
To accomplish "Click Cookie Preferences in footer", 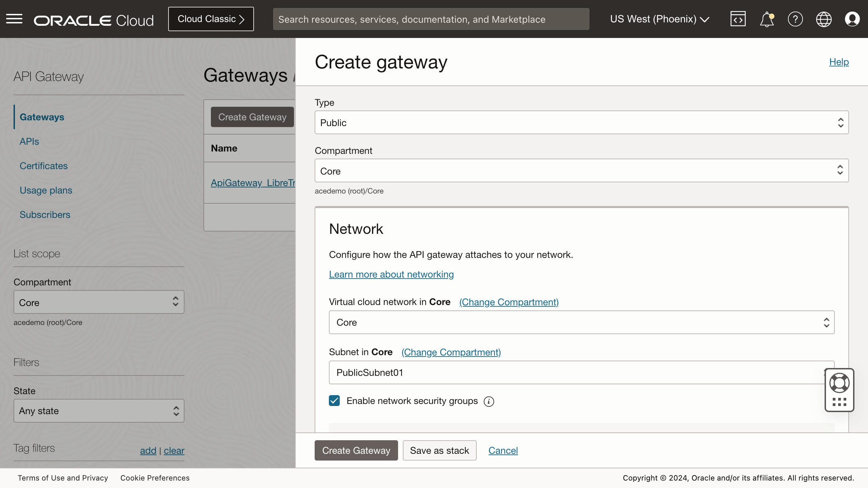I will pyautogui.click(x=155, y=478).
